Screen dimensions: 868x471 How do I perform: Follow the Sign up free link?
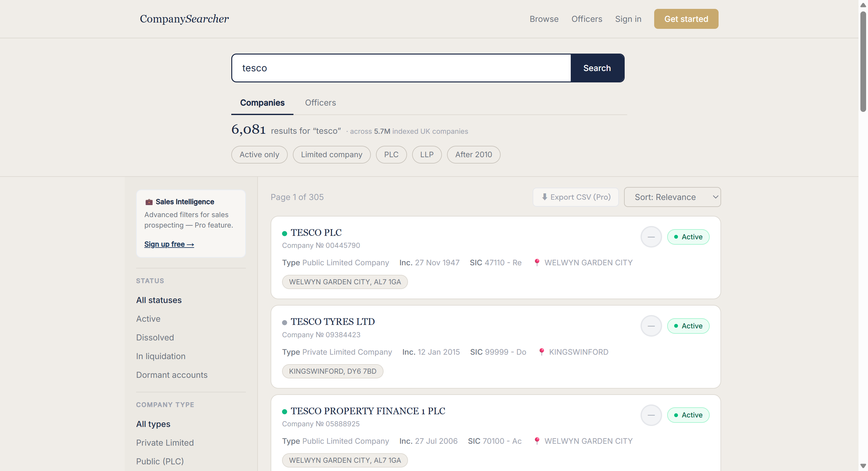[x=169, y=244]
